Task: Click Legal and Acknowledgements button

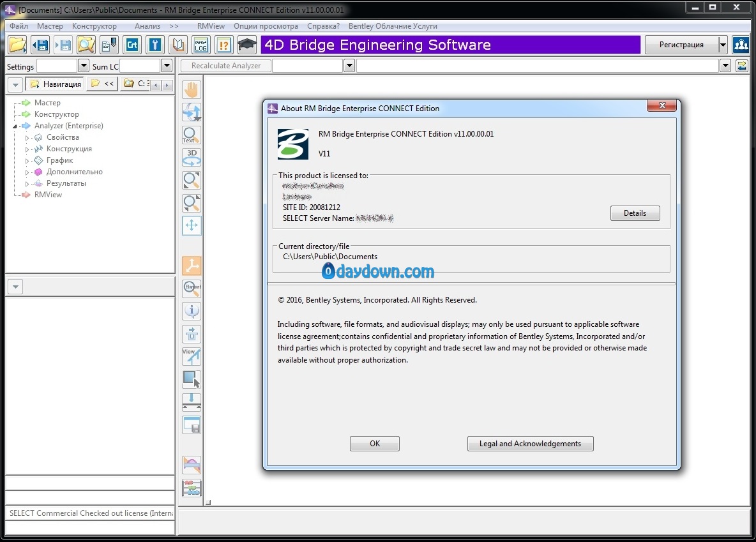Action: click(531, 444)
